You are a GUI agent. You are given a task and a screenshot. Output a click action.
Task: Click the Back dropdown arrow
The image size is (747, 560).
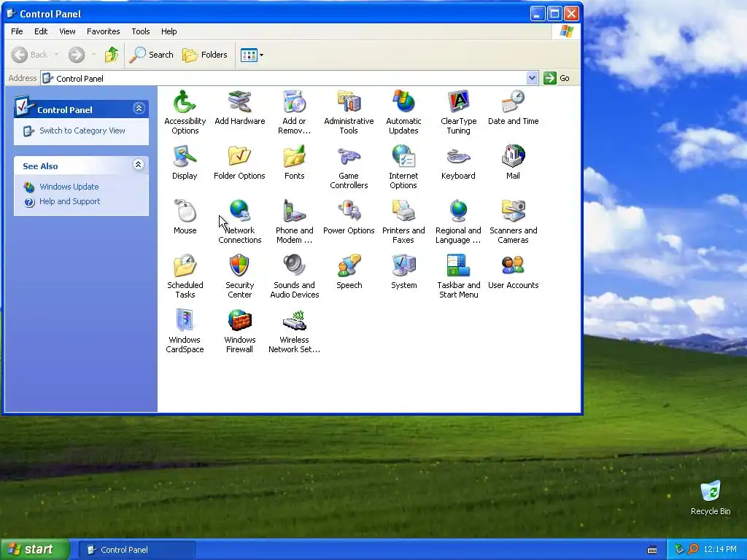tap(56, 55)
